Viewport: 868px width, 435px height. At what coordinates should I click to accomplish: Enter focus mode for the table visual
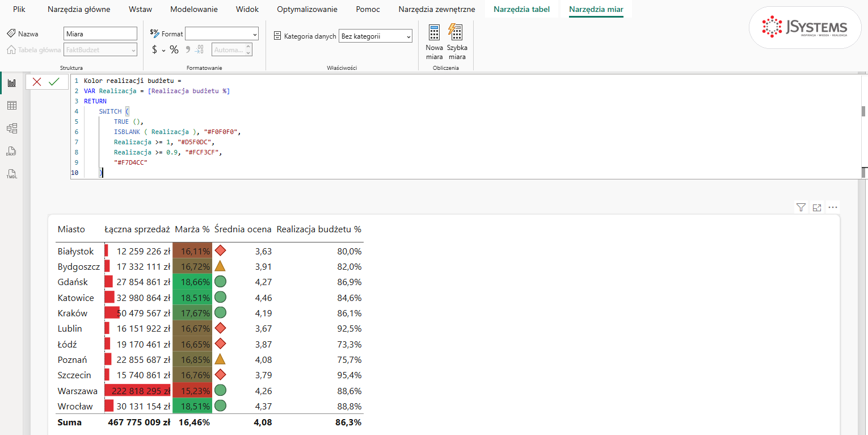817,207
